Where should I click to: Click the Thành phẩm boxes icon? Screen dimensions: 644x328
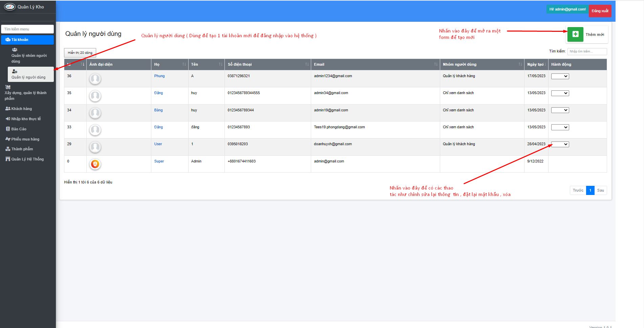point(8,149)
